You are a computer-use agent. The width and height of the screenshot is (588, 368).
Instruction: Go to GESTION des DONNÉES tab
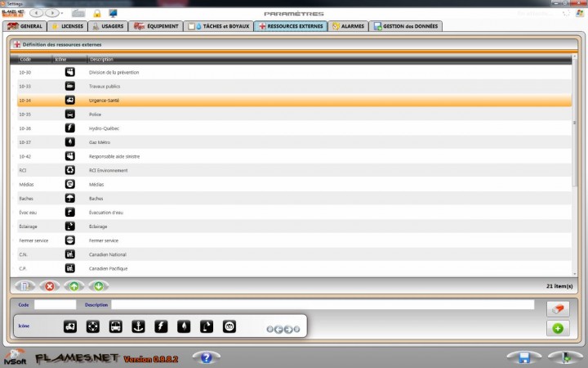[407, 26]
